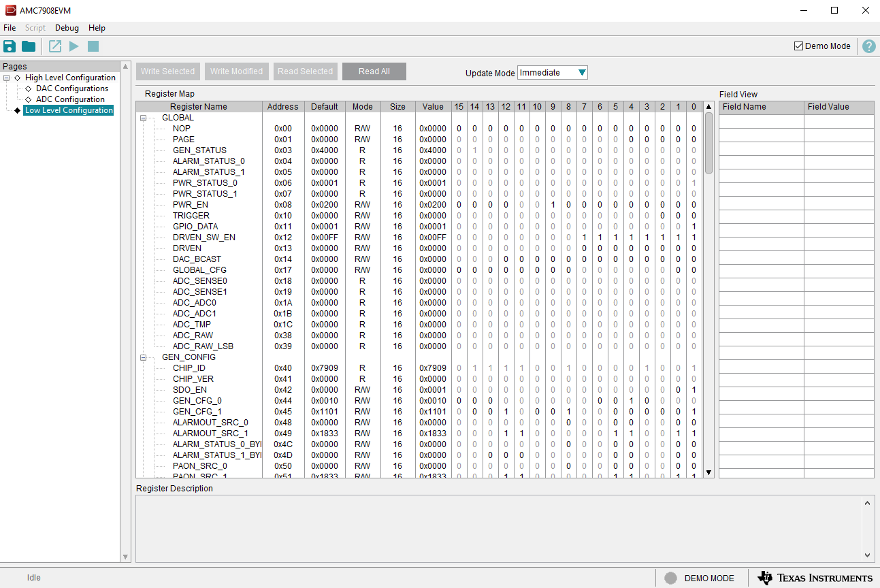Image resolution: width=880 pixels, height=588 pixels.
Task: Click the Register Name column header
Action: 199,107
